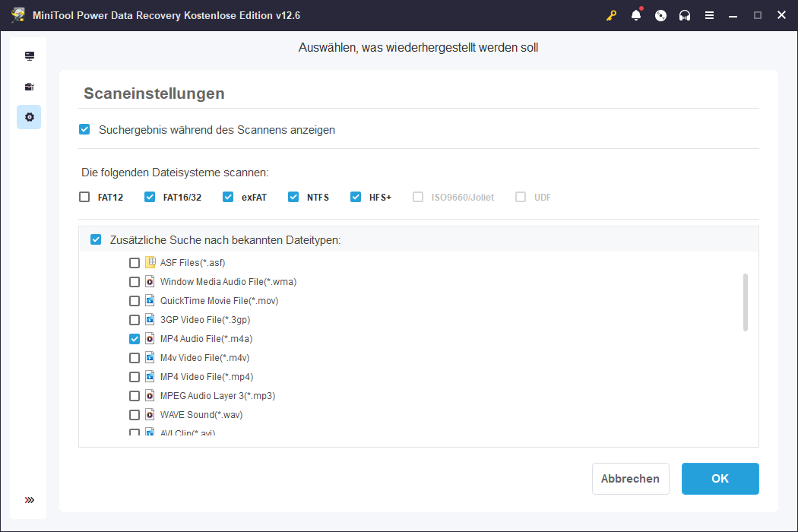Click the ASF Files type icon
The image size is (798, 532).
150,262
